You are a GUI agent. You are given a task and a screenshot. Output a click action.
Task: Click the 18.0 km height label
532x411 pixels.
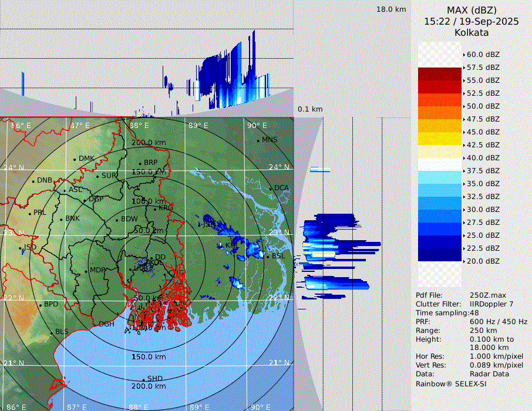391,9
